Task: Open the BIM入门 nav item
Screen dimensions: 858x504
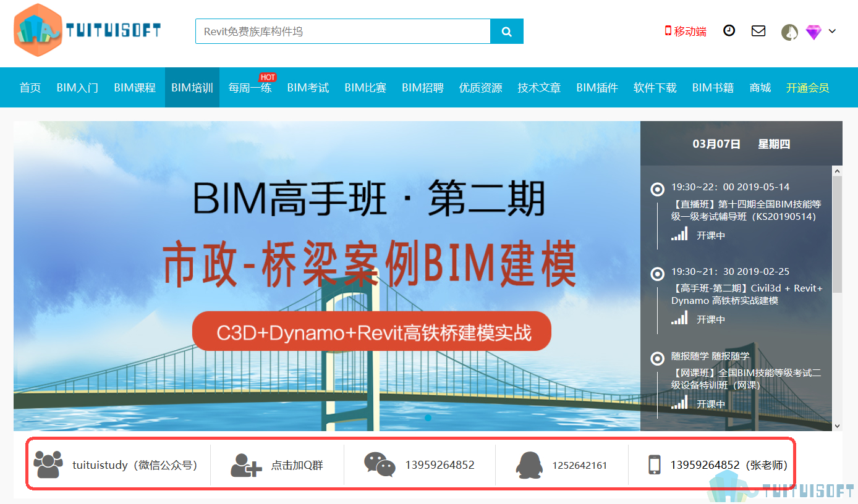Action: point(77,88)
